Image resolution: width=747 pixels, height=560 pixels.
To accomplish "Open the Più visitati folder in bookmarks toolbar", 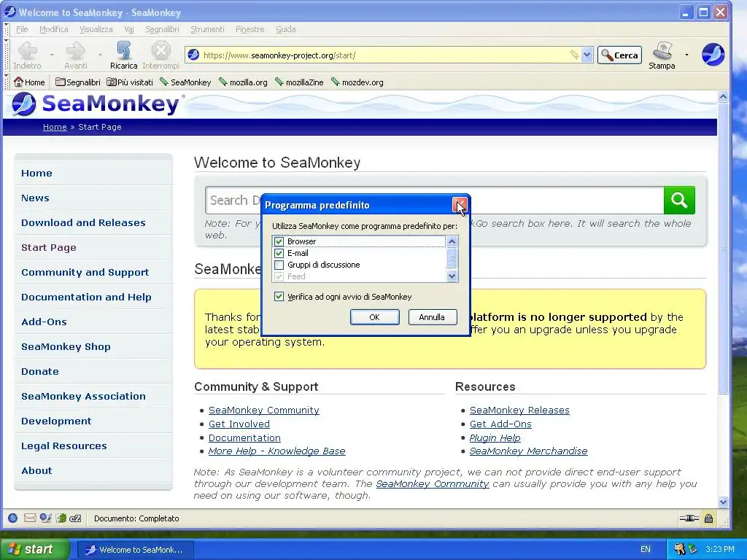I will pyautogui.click(x=130, y=82).
